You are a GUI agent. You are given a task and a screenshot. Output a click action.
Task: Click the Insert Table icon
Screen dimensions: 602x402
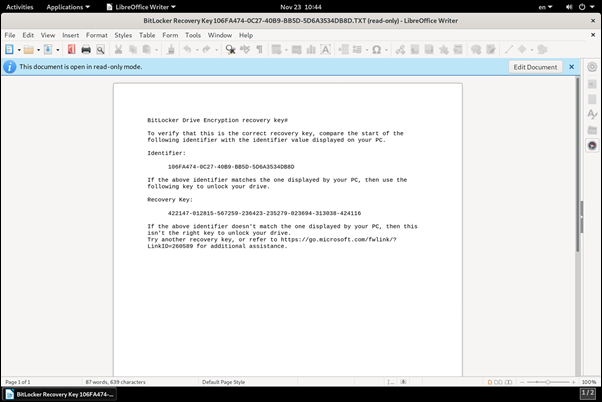coord(276,50)
